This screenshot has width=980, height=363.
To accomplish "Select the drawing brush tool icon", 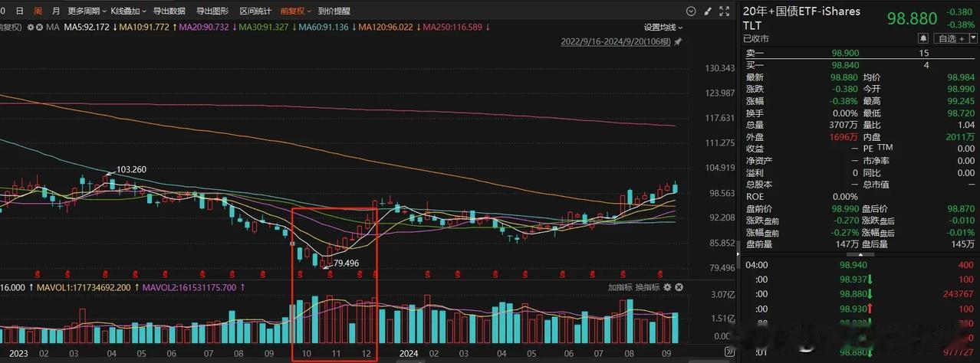I will click(x=709, y=11).
